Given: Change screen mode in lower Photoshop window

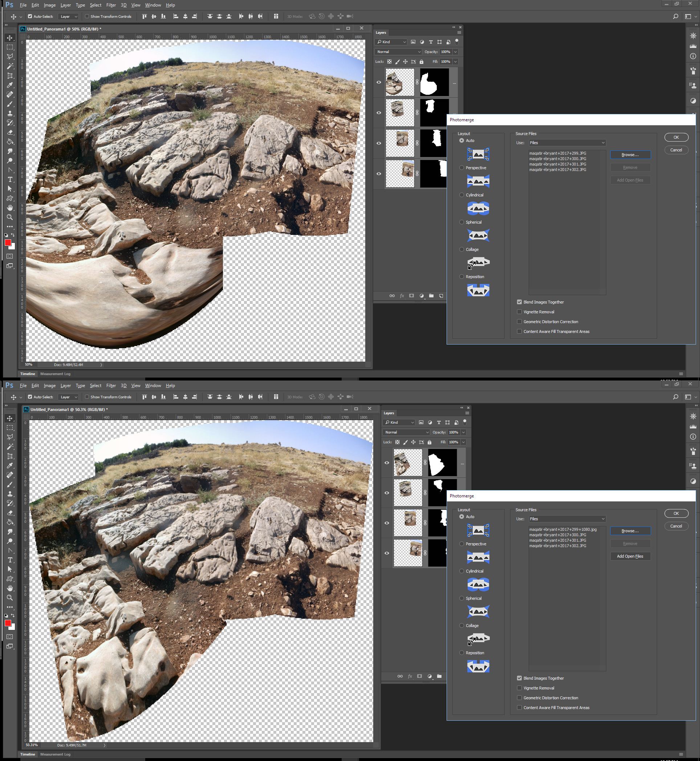Looking at the screenshot, I should tap(10, 646).
